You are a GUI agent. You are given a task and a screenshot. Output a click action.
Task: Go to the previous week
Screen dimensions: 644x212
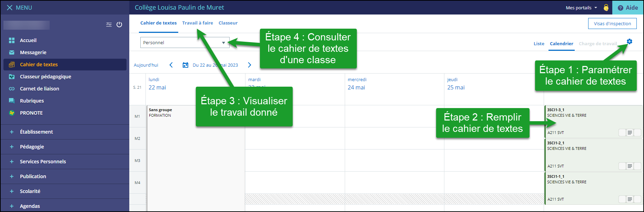click(x=171, y=65)
